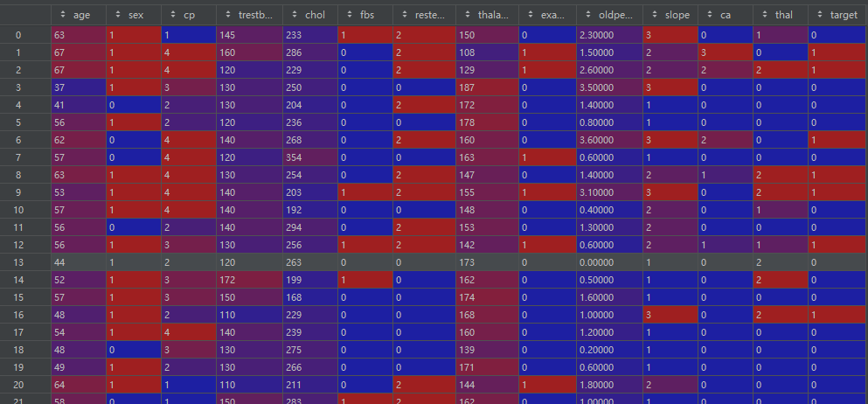Select slope cell 3 in row 16

670,315
